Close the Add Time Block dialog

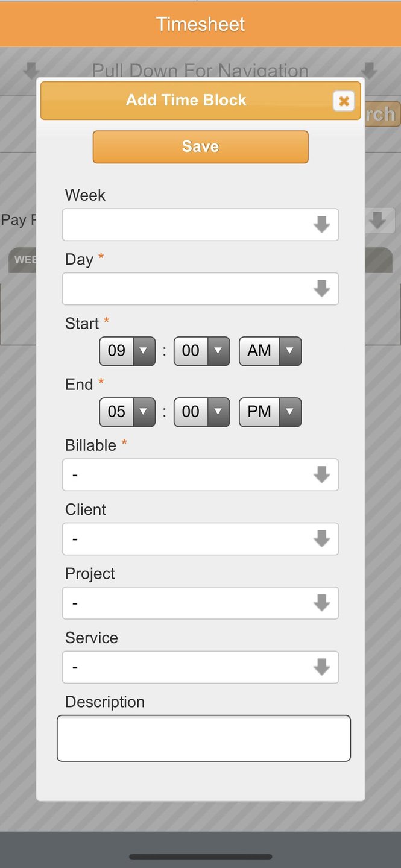[x=343, y=101]
